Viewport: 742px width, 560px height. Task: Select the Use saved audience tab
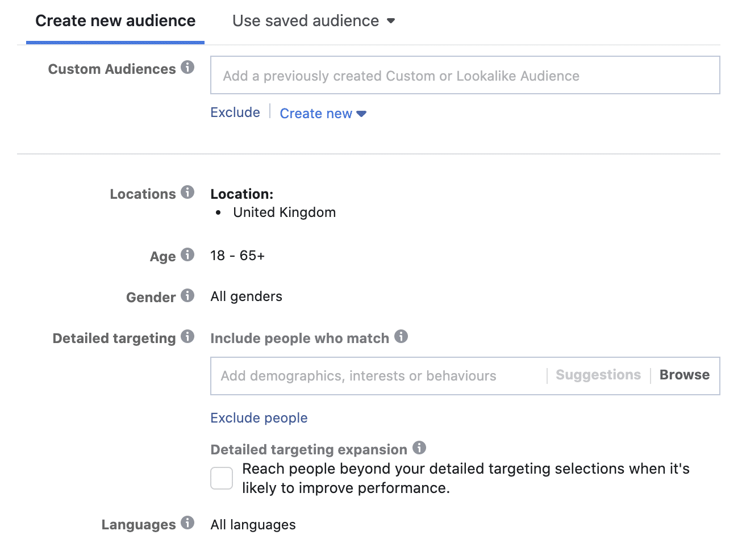tap(305, 21)
